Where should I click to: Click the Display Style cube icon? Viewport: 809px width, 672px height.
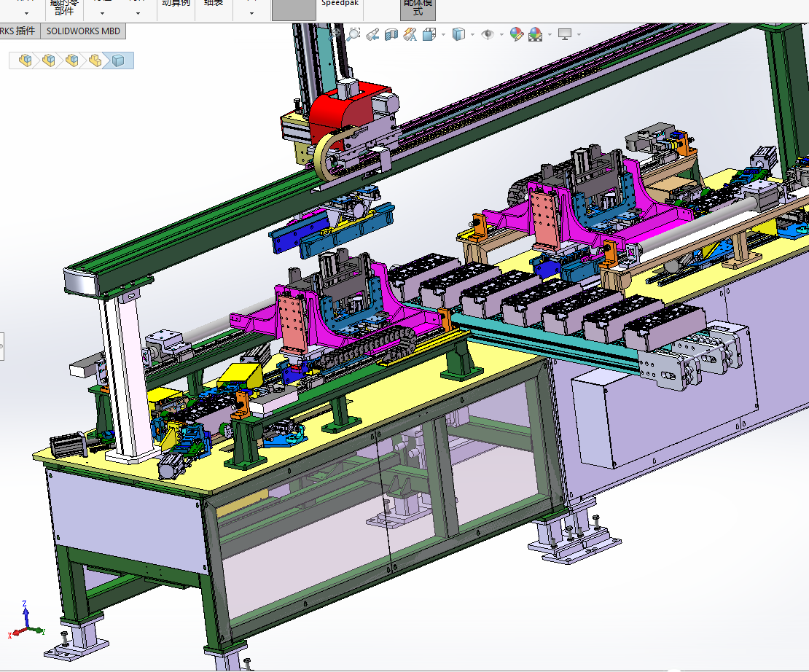coord(458,34)
